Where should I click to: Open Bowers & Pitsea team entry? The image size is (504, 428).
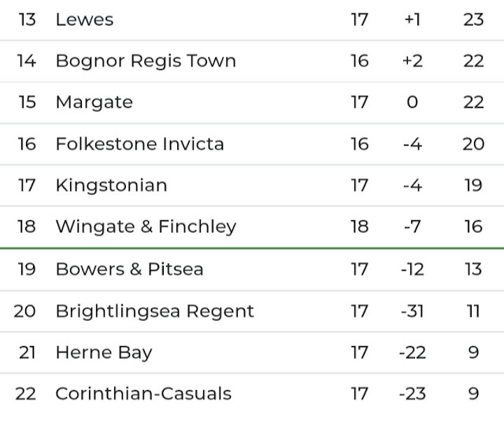[129, 269]
